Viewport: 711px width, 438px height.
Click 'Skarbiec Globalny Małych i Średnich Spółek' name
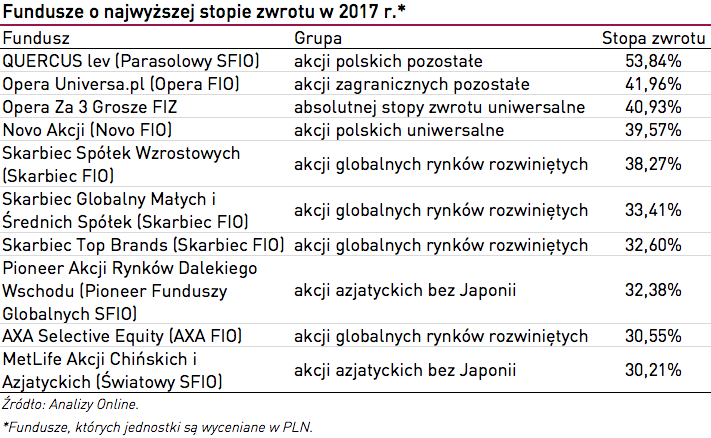[125, 210]
